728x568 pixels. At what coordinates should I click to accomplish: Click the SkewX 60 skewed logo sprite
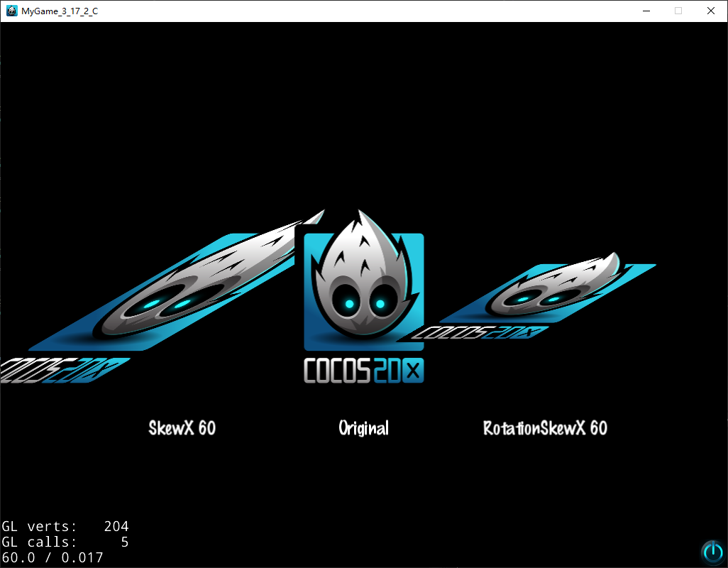[x=162, y=296]
